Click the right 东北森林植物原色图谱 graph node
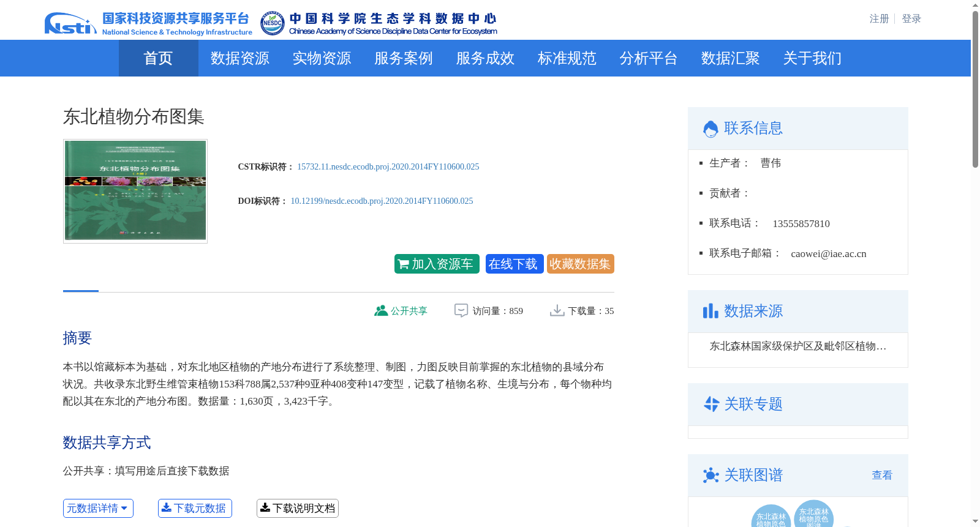This screenshot has height=527, width=980. [x=813, y=514]
